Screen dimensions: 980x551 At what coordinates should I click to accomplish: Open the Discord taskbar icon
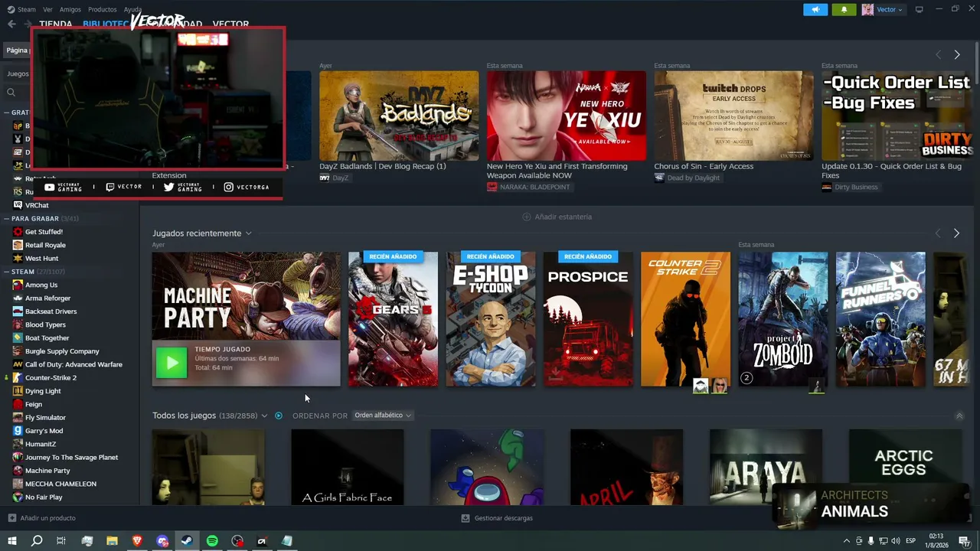pos(162,541)
